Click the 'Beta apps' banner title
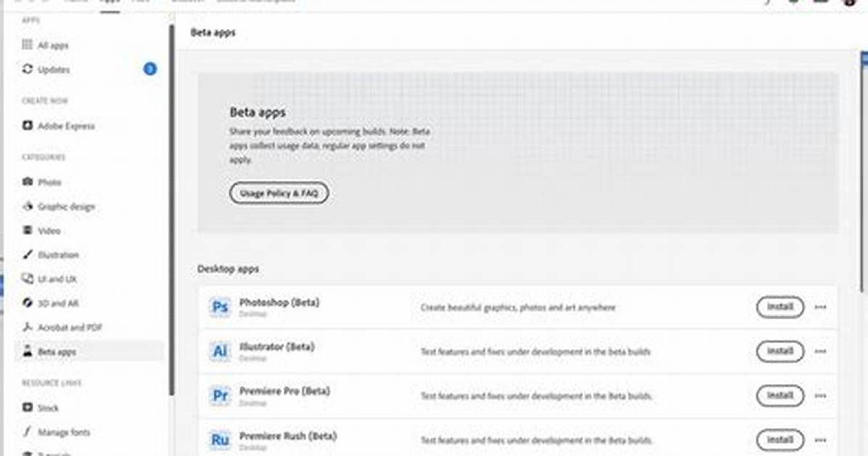Image resolution: width=868 pixels, height=456 pixels. [258, 113]
